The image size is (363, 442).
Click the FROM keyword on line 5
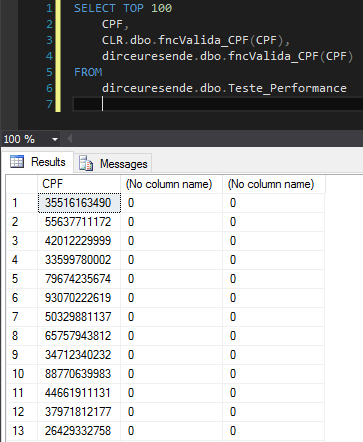tap(88, 72)
